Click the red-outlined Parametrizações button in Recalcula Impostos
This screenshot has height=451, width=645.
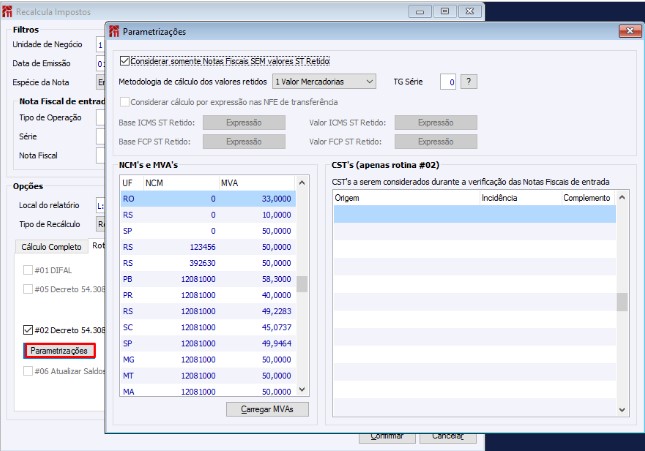coord(59,351)
